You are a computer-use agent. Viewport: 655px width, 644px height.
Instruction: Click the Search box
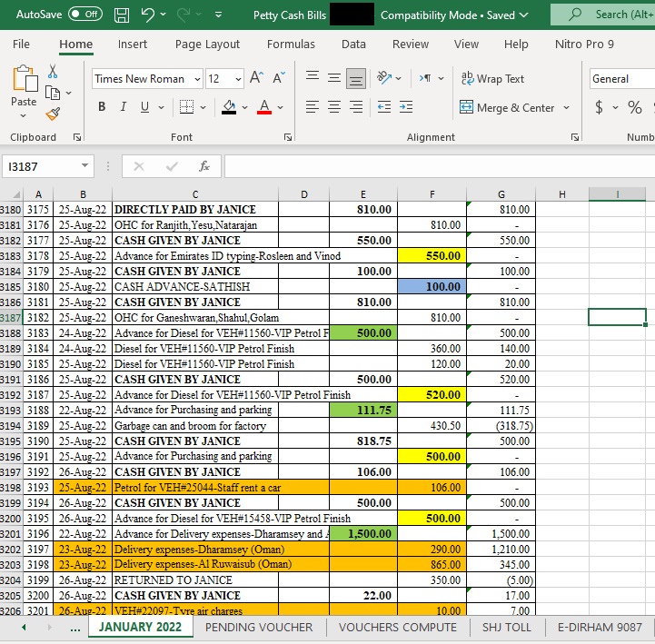coord(602,15)
